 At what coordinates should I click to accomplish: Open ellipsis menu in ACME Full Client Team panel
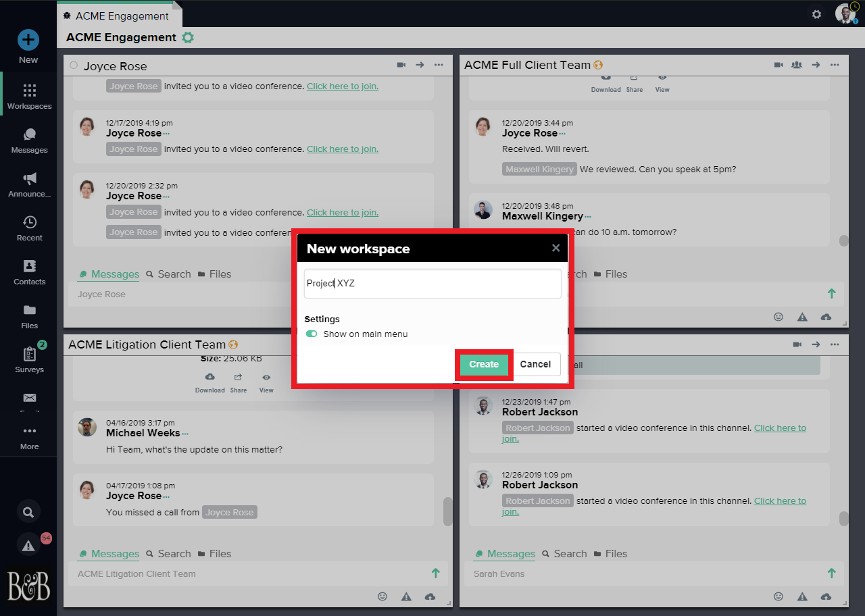point(835,65)
